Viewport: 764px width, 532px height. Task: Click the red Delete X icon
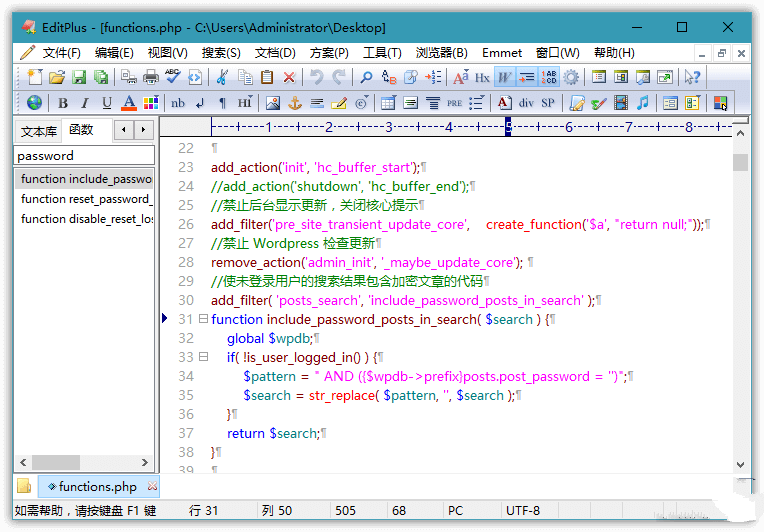pyautogui.click(x=289, y=77)
